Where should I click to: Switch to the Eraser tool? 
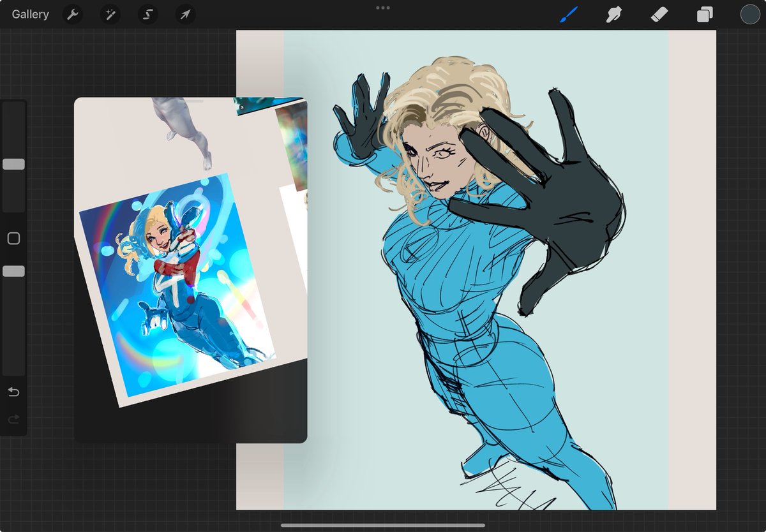[659, 14]
